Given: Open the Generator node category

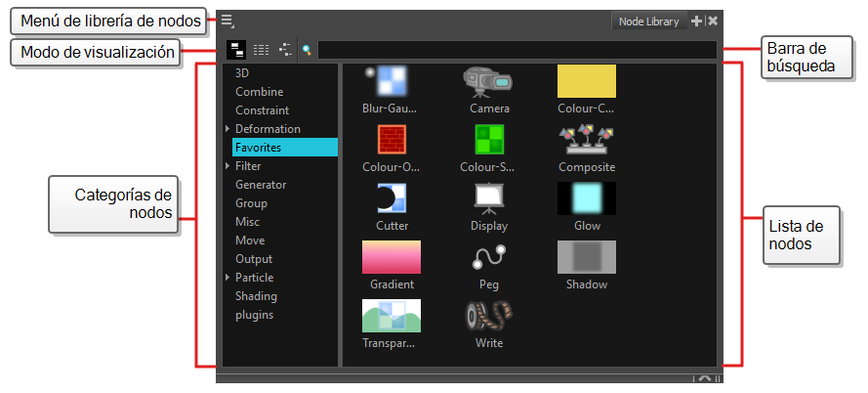Looking at the screenshot, I should [x=261, y=185].
